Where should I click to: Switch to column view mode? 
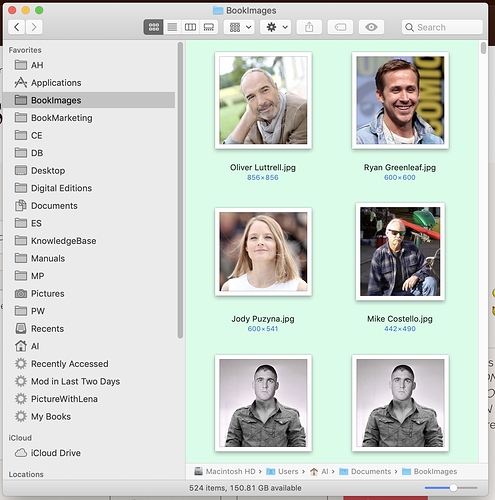pyautogui.click(x=190, y=27)
